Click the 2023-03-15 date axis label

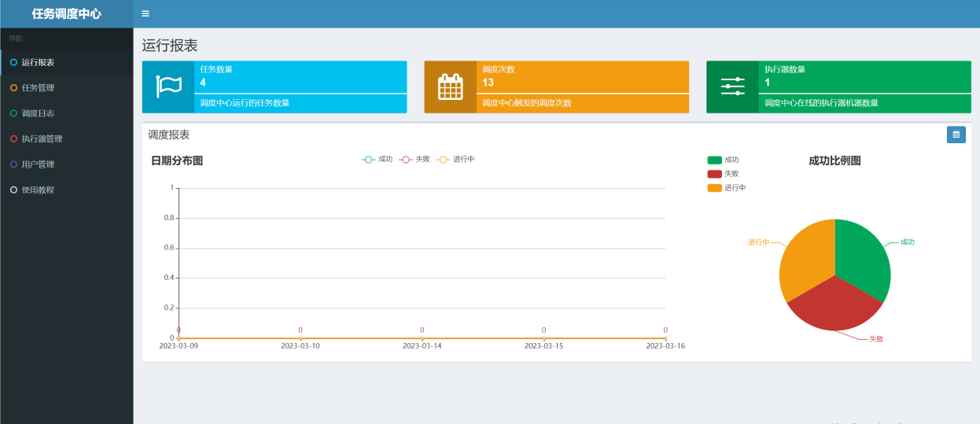click(543, 346)
